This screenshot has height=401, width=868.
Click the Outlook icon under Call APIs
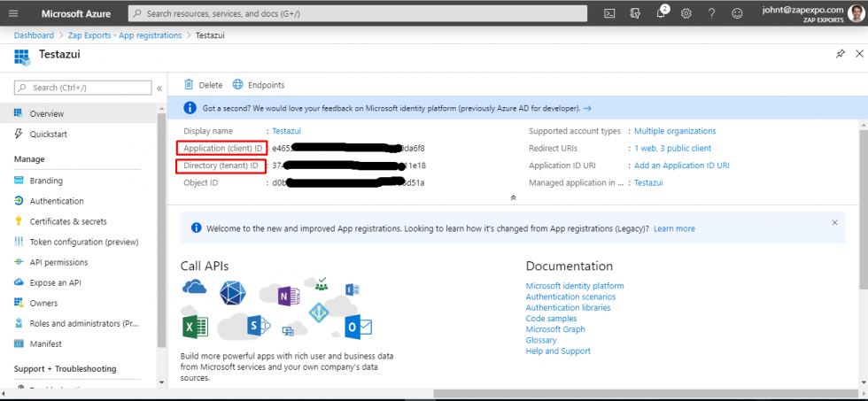point(358,327)
